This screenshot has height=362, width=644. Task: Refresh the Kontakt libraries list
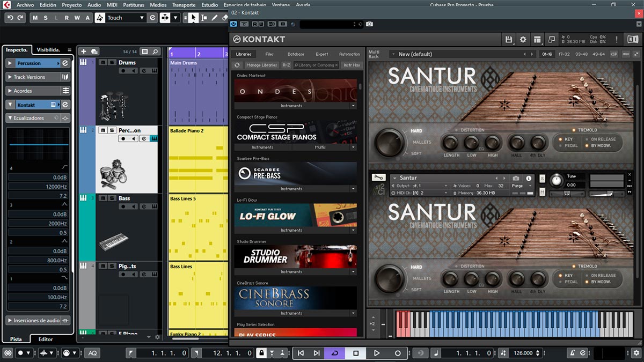pyautogui.click(x=237, y=65)
